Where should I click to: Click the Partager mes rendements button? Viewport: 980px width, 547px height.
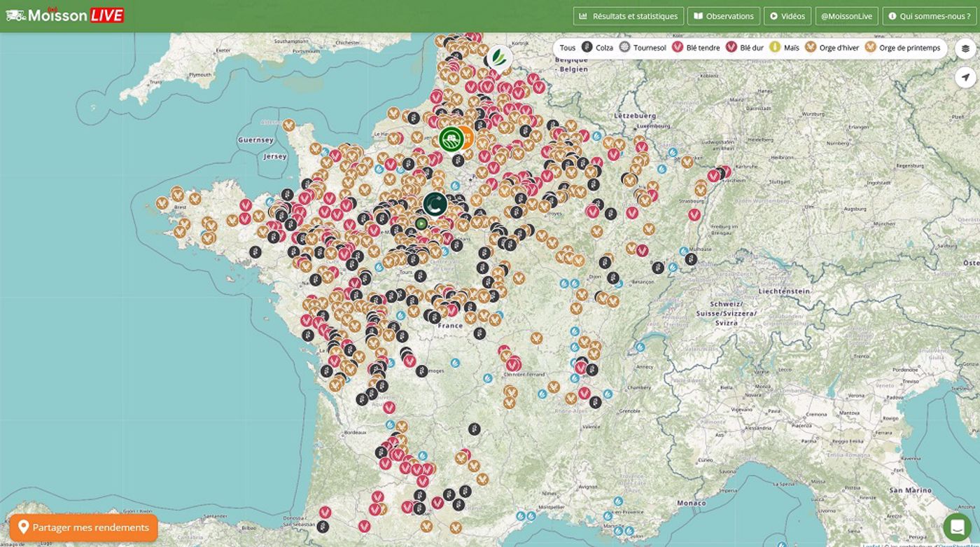[83, 527]
